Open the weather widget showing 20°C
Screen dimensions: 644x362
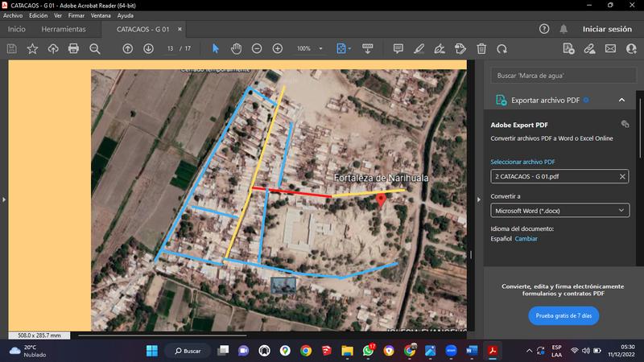28,351
